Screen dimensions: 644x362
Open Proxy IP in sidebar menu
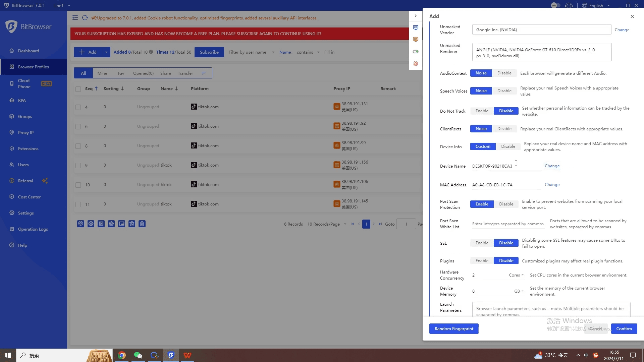coord(26,133)
